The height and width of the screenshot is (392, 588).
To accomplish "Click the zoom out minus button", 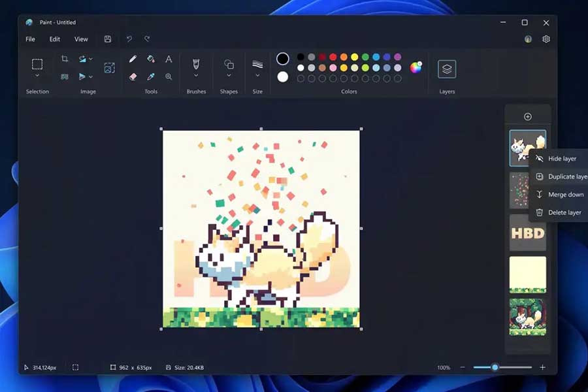I will coord(463,367).
